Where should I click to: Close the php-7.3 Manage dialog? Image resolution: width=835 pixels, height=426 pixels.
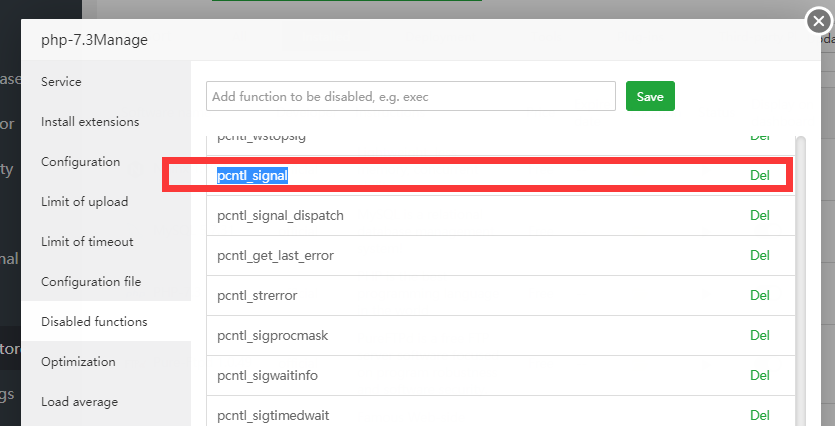[819, 22]
